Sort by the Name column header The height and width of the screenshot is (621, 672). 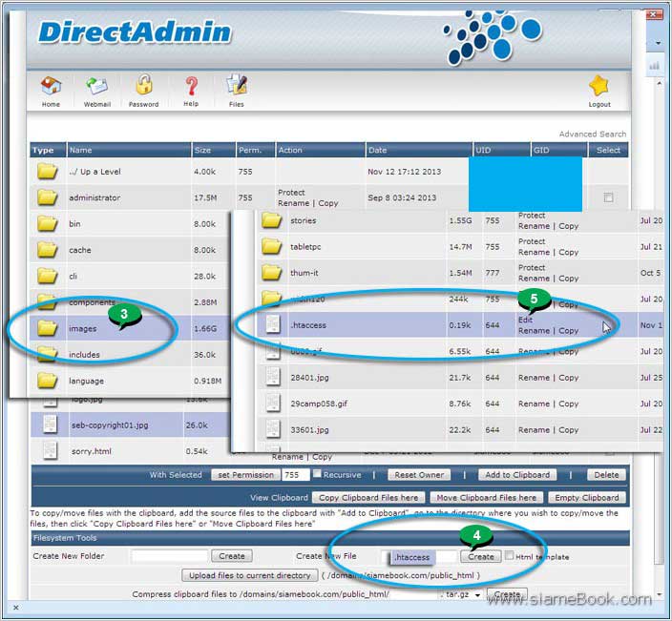pyautogui.click(x=80, y=150)
